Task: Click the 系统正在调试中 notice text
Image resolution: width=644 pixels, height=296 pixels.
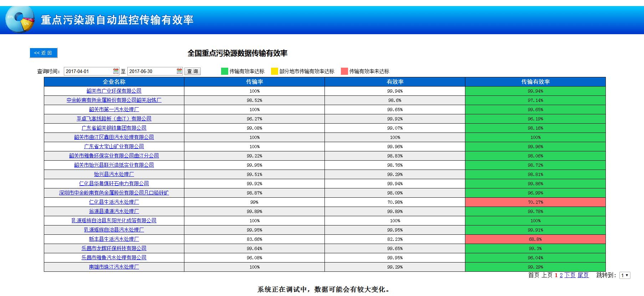Action: click(324, 290)
